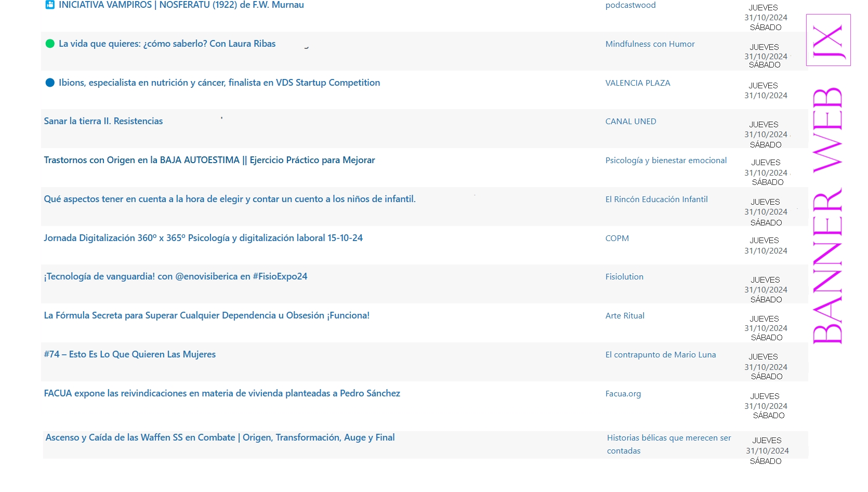Click the JX logo box
Image resolution: width=868 pixels, height=492 pixels.
(x=828, y=40)
